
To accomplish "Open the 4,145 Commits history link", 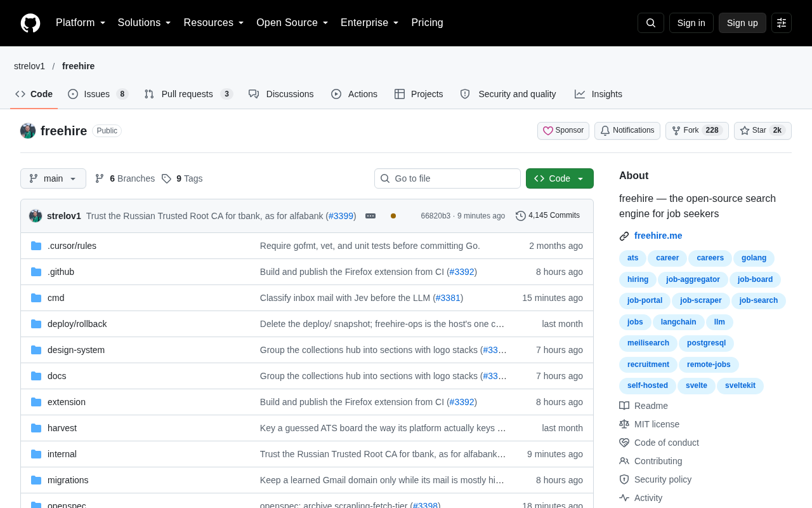I will coord(547,216).
